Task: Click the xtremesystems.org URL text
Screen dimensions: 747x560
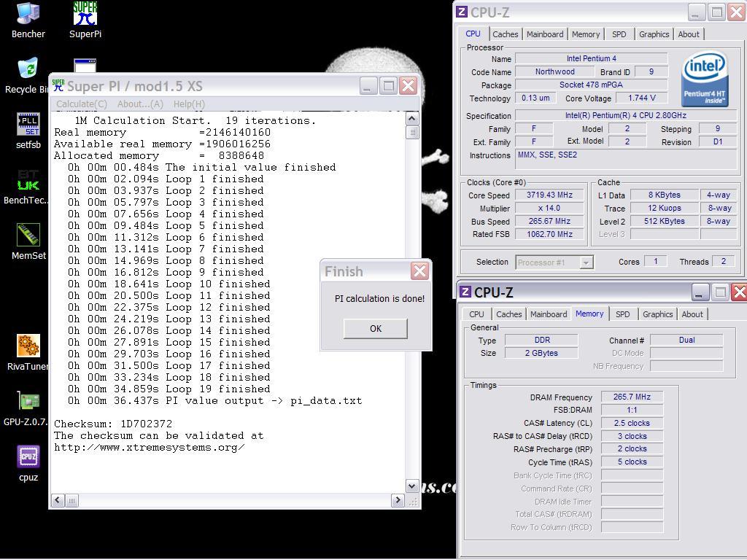Action: 149,447
